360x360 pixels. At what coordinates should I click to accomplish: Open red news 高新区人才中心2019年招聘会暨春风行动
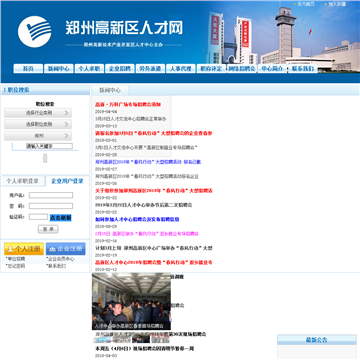(x=154, y=262)
